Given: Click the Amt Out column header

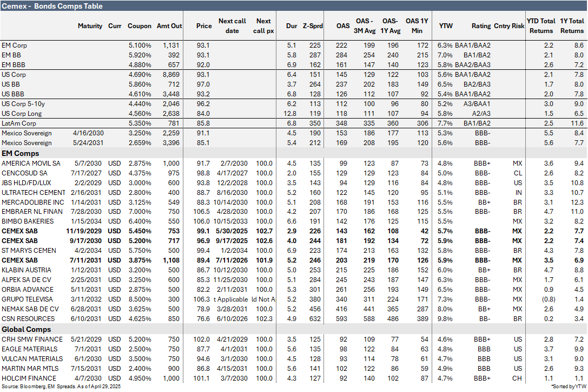Looking at the screenshot, I should click(x=169, y=26).
